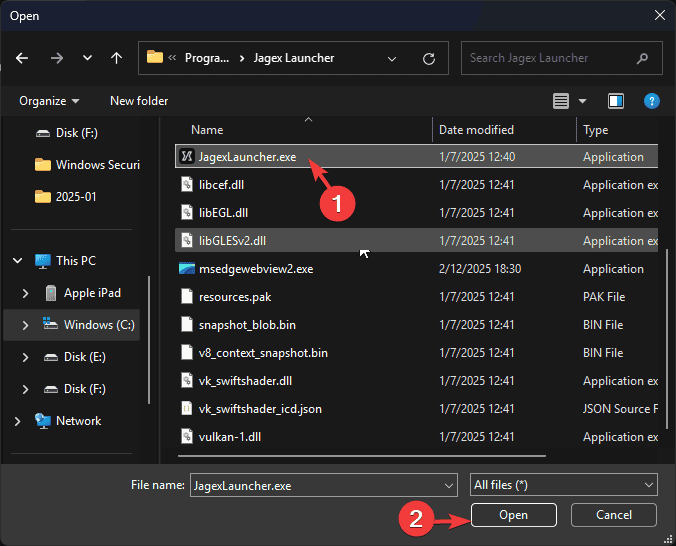Click the PAK File type cell
The width and height of the screenshot is (676, 546).
(x=604, y=297)
